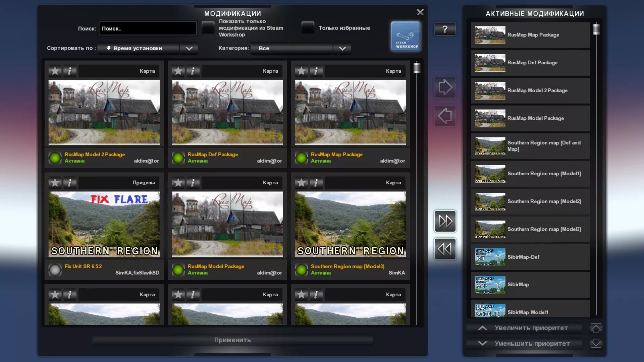
Task: Click the help question mark icon
Action: point(444,29)
